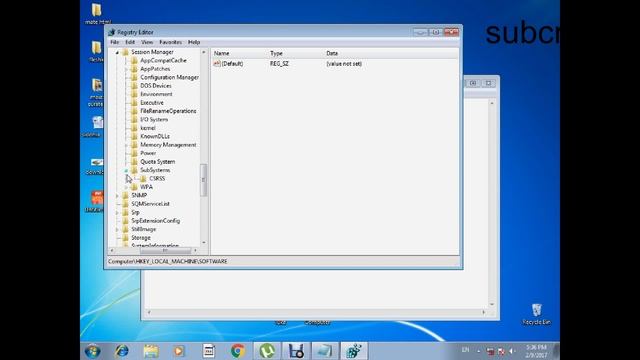Expand the WPA key

point(126,187)
